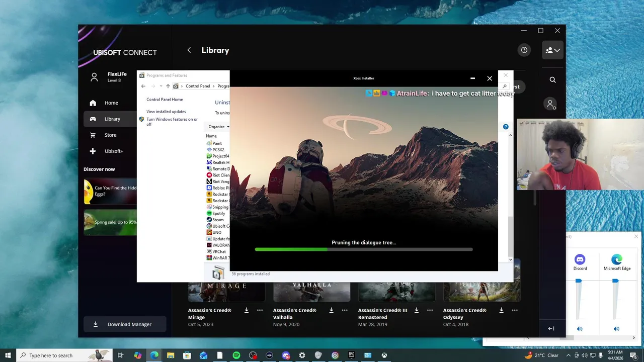Click the Discord icon in Volume Mixer
The width and height of the screenshot is (644, 362).
[580, 259]
